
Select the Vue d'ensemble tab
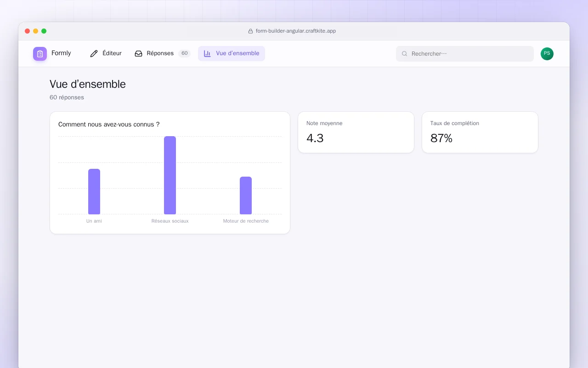[x=232, y=53]
